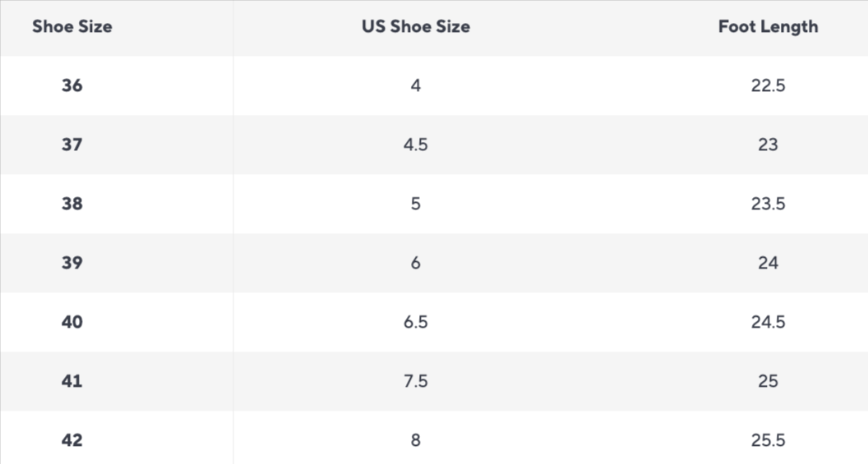Click the Shoe Size column header
Viewport: 868px width, 464px height.
tap(72, 26)
